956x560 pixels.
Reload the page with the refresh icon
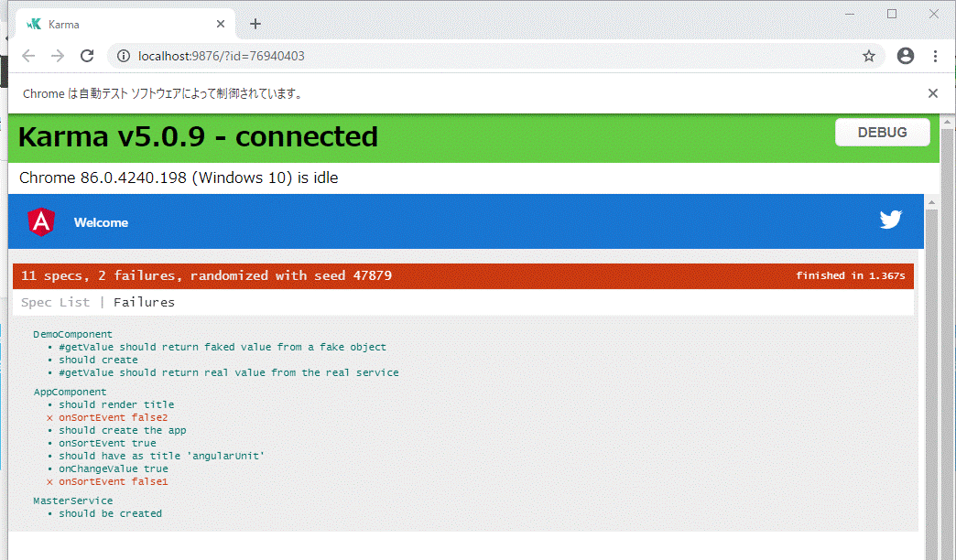tap(87, 56)
